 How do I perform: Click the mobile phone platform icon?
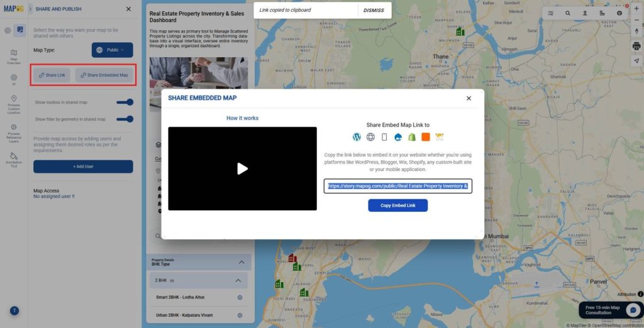pos(384,137)
